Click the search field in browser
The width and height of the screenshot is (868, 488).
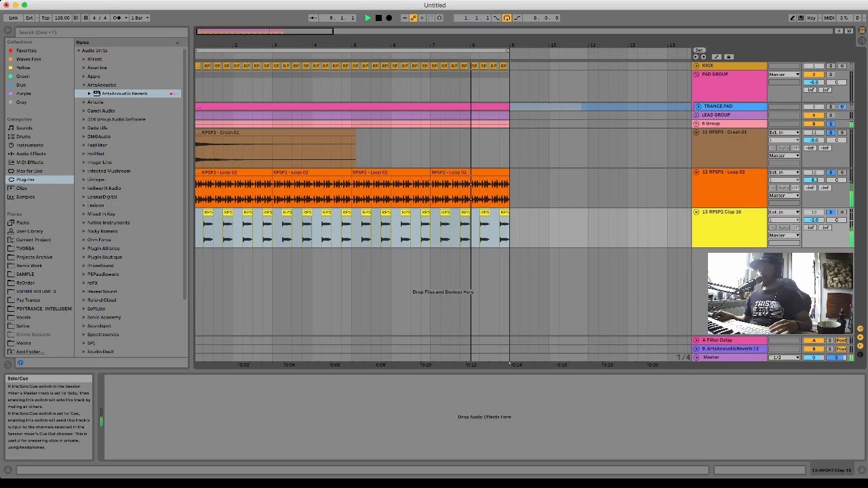coord(102,32)
